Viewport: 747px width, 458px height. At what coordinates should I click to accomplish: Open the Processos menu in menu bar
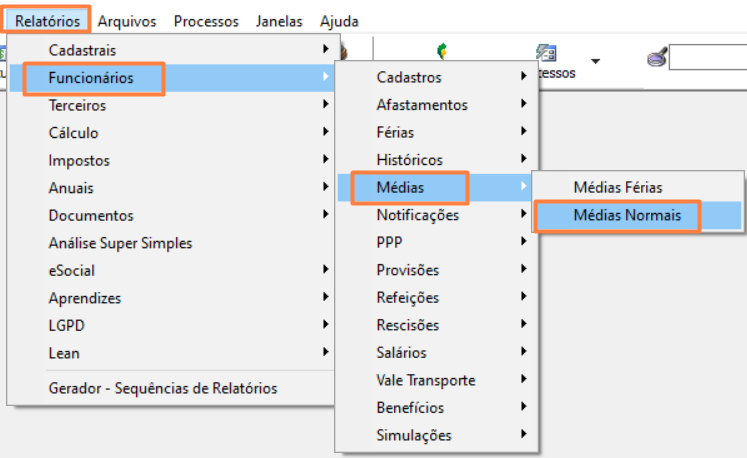click(x=206, y=21)
